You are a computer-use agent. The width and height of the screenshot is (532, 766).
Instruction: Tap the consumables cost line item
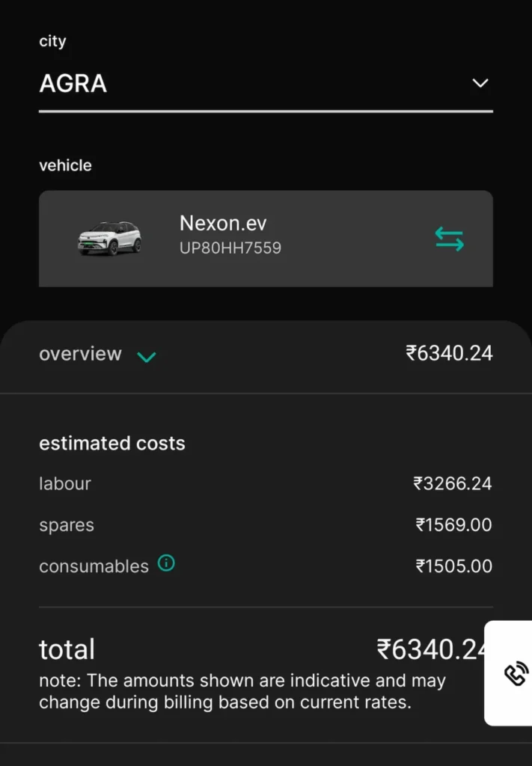(266, 566)
